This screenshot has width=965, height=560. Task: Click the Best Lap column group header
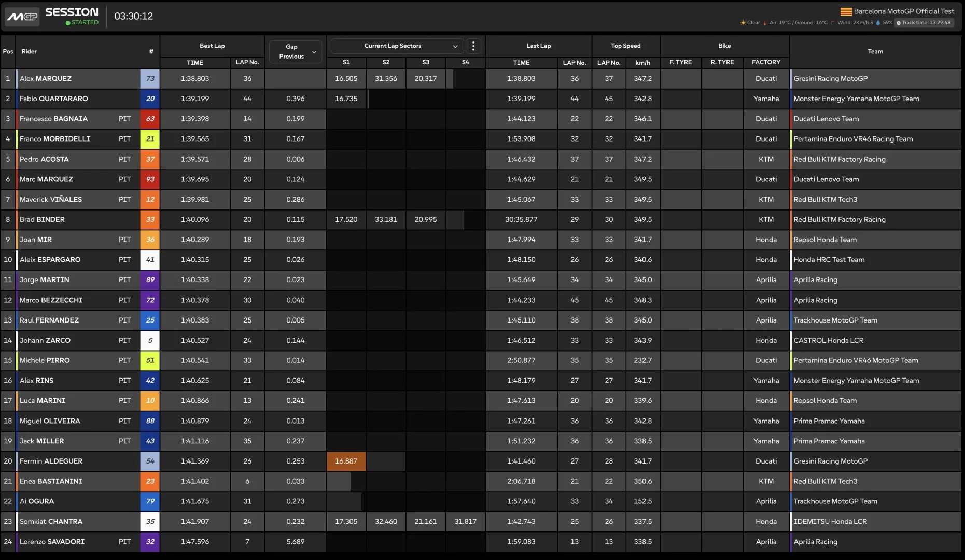[x=212, y=46]
